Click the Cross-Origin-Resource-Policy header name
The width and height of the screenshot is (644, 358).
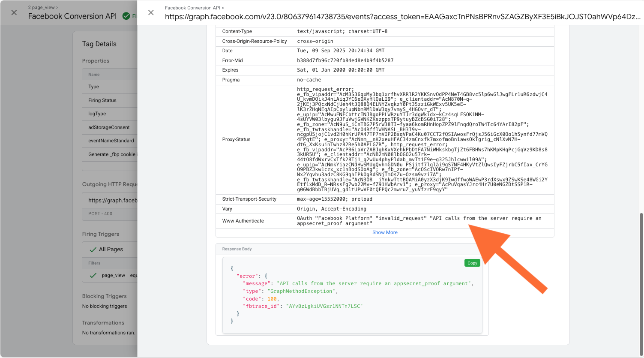coord(255,41)
